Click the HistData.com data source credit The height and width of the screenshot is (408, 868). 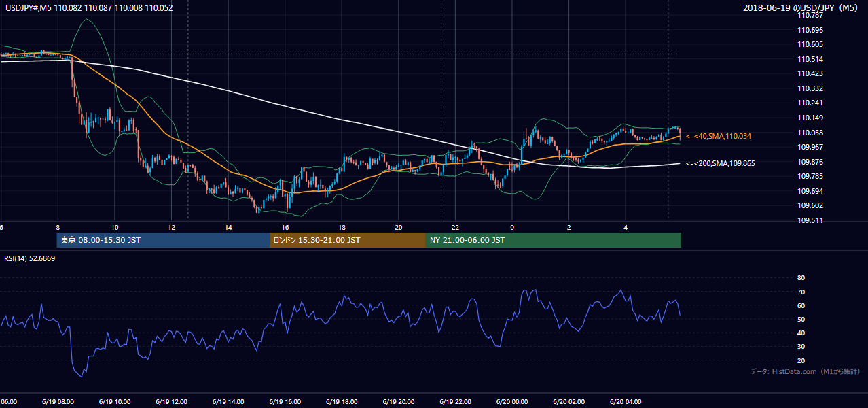pos(806,372)
